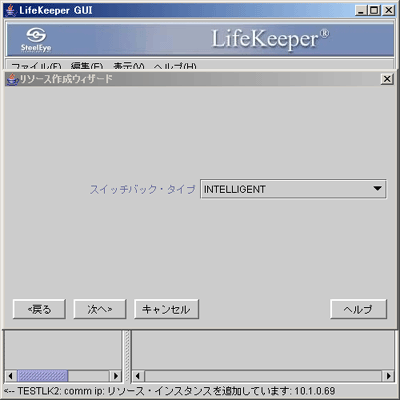Open the ヘルプ help button in wizard
The height and width of the screenshot is (400, 400).
tap(358, 309)
